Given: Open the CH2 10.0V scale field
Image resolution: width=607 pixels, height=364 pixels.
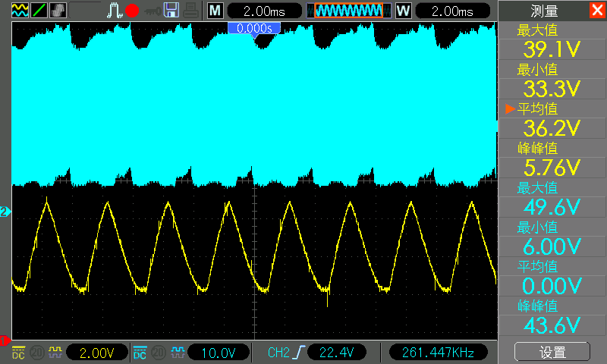Looking at the screenshot, I should 219,353.
